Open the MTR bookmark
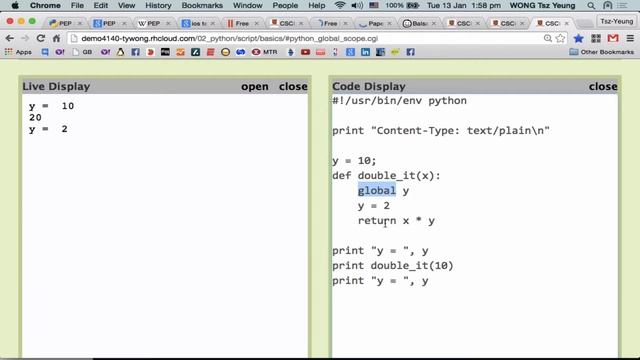The height and width of the screenshot is (360, 640). point(264,52)
